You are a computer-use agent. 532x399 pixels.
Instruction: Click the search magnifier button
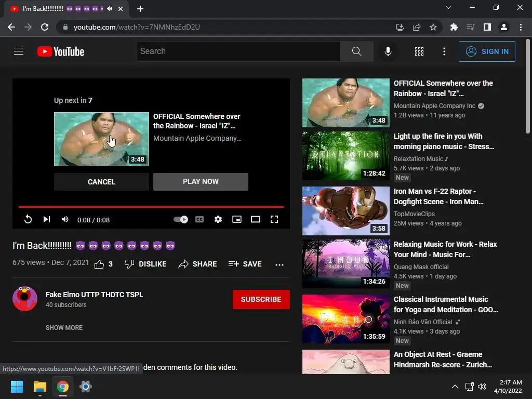tap(356, 51)
